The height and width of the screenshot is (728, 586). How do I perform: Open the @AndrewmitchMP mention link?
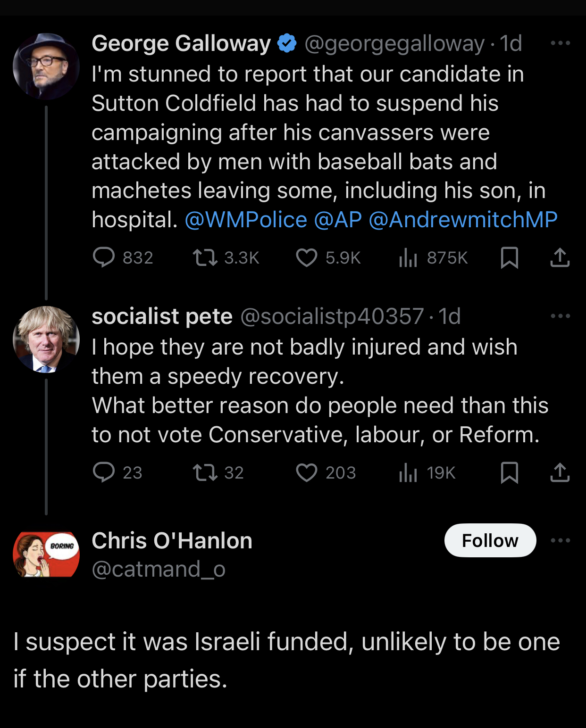point(463,220)
